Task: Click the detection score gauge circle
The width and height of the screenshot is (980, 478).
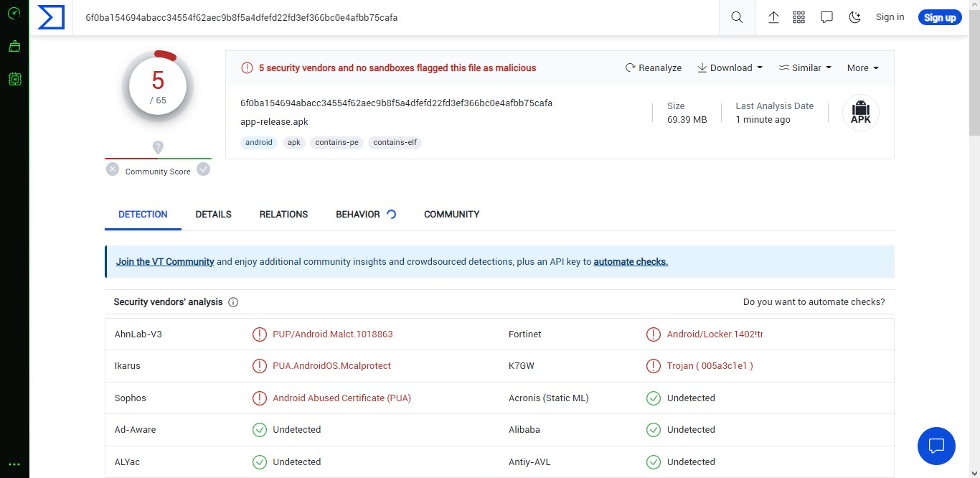Action: pyautogui.click(x=158, y=86)
